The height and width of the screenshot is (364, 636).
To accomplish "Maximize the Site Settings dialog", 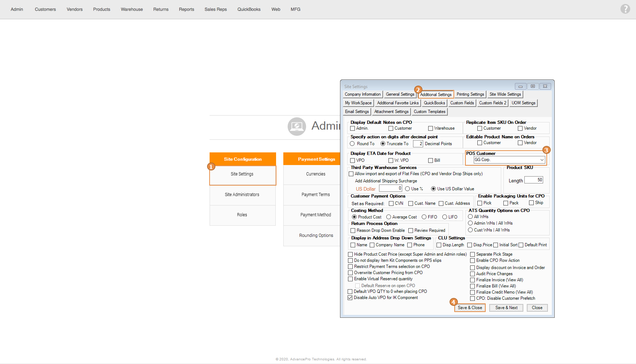I will point(533,86).
